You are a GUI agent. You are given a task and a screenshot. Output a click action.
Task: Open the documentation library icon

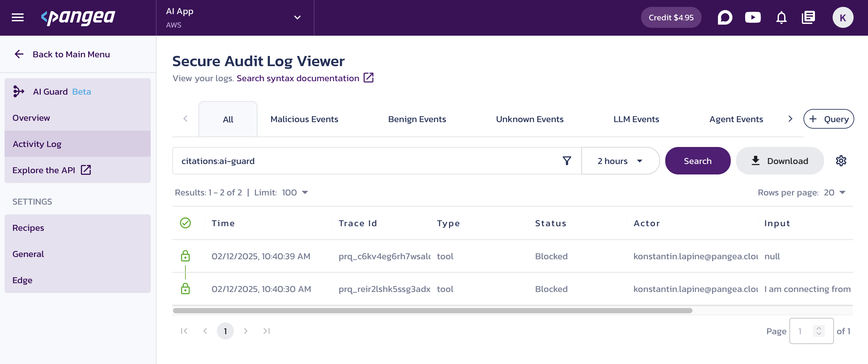tap(808, 17)
